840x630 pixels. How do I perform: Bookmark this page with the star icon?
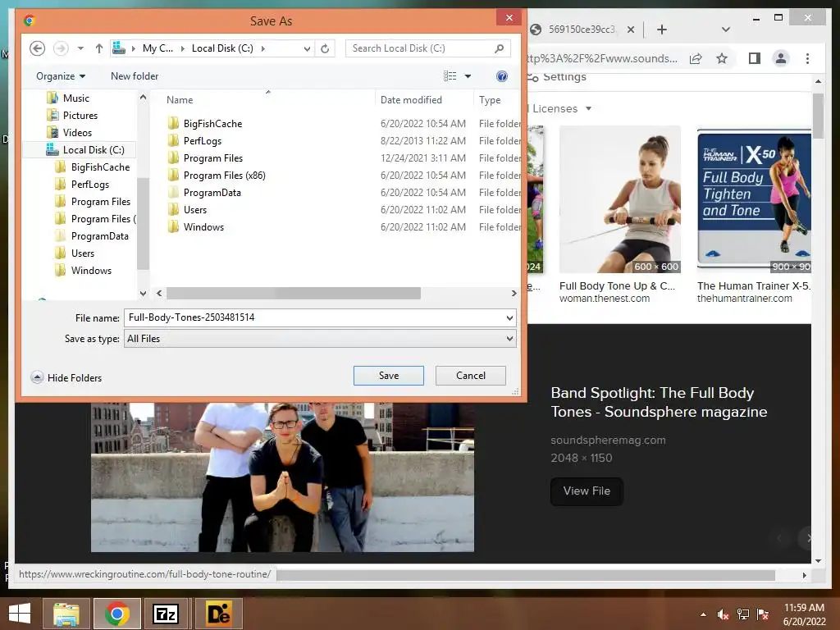[x=722, y=58]
